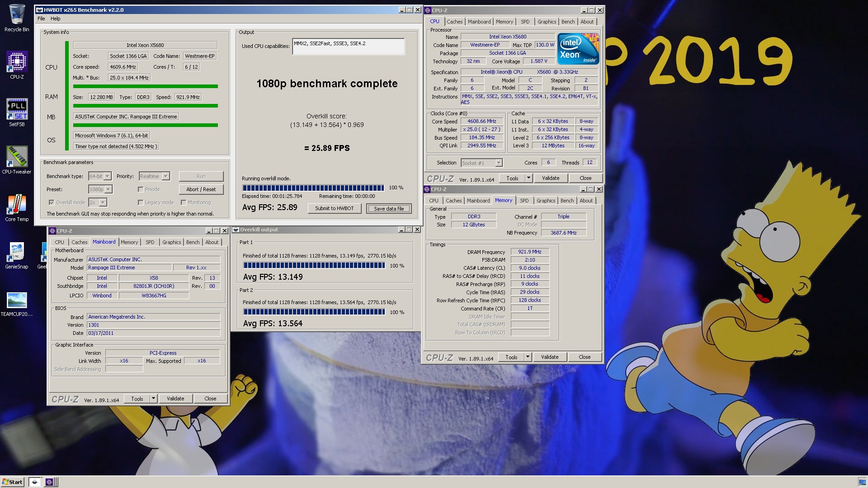Screen dimensions: 868x488
Task: Click the Timer type not detected field
Action: pyautogui.click(x=116, y=146)
